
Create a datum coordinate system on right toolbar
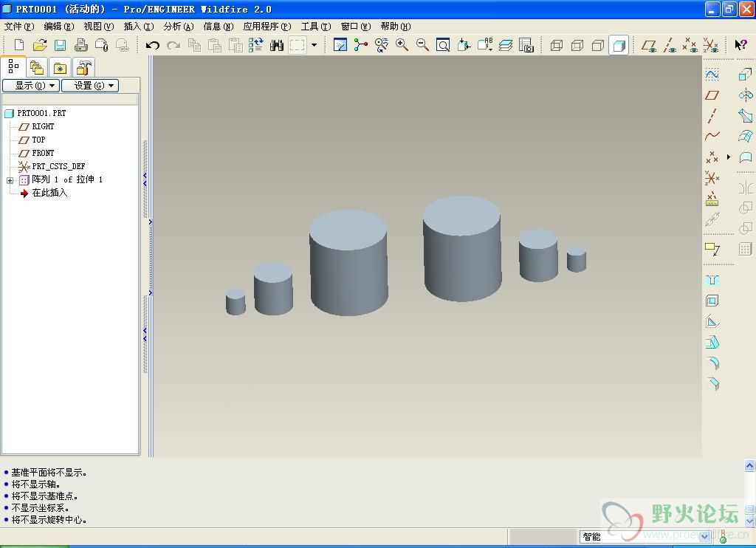pyautogui.click(x=712, y=177)
